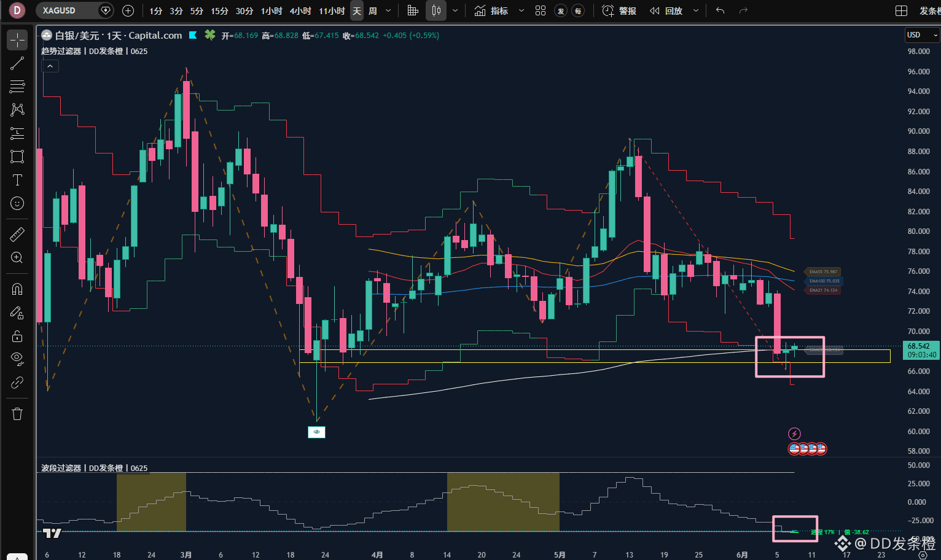The height and width of the screenshot is (560, 941).
Task: Select the 11小时 timeframe
Action: 332,11
